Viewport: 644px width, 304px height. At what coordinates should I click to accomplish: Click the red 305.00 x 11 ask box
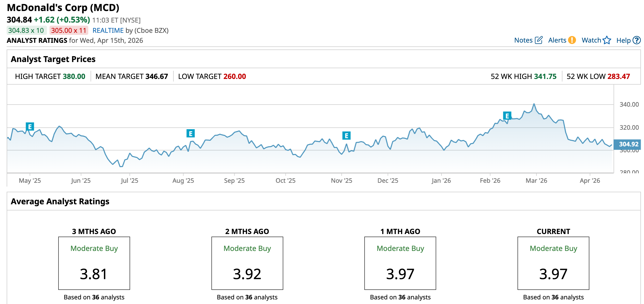[69, 31]
